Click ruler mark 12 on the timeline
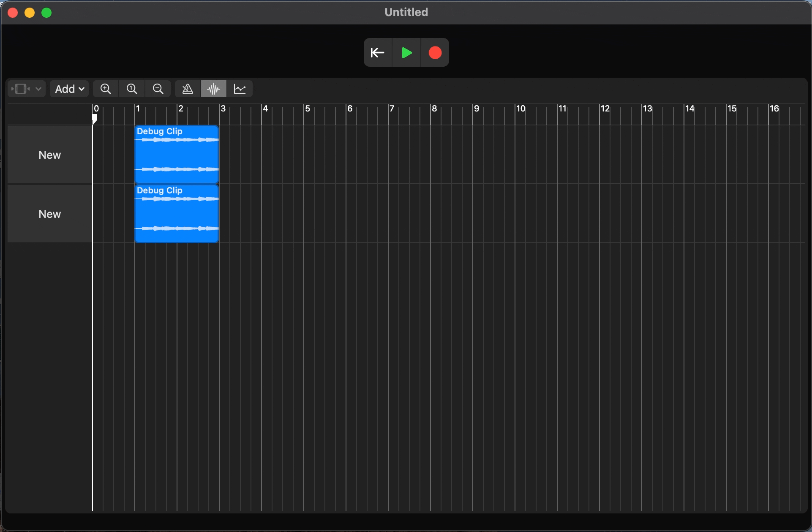Screen dimensions: 812x532 [x=605, y=109]
